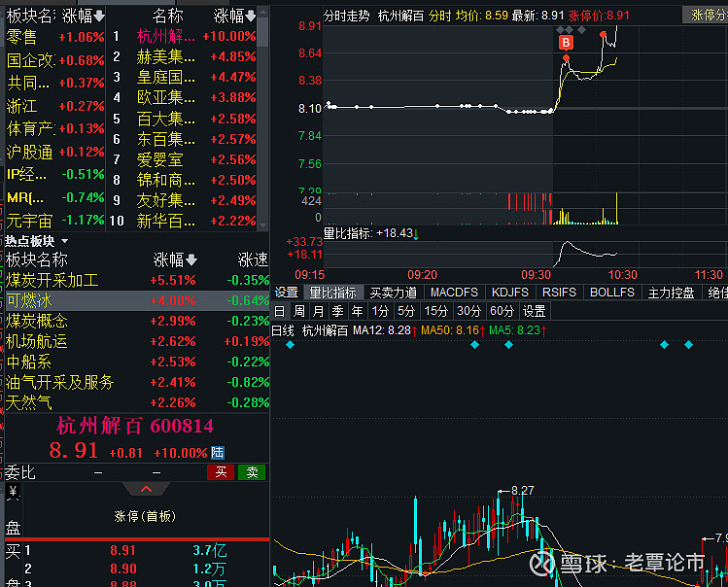728x587 pixels.
Task: Select stock 新华百... in ranking list
Action: coord(184,221)
